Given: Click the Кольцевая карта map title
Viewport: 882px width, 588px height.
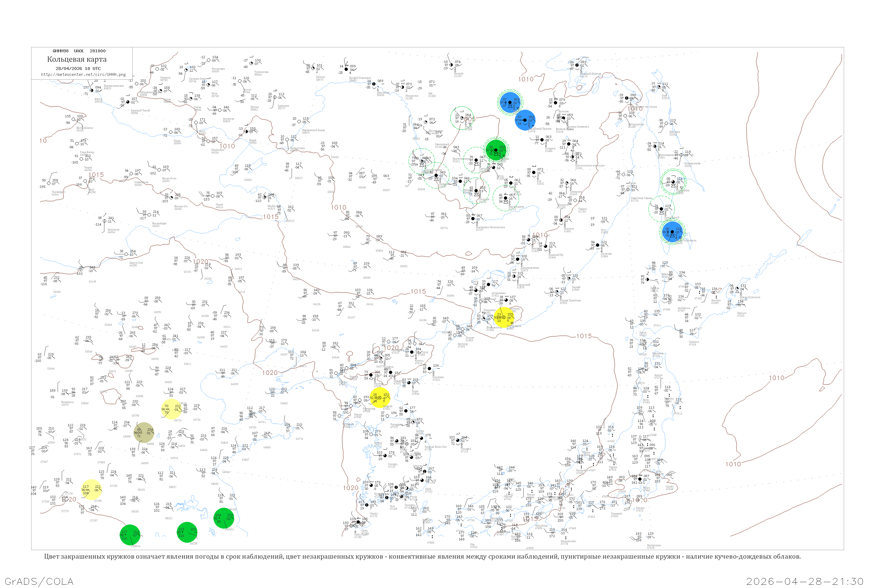Looking at the screenshot, I should pos(77,60).
